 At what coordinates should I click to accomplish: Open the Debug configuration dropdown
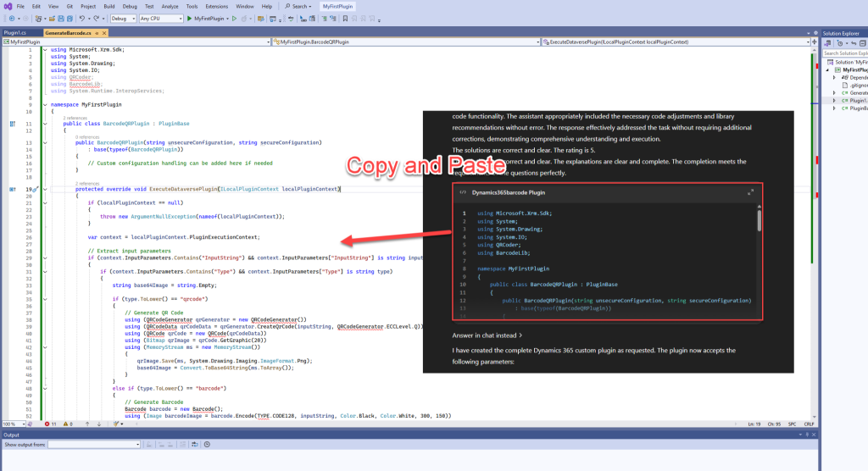click(x=123, y=19)
